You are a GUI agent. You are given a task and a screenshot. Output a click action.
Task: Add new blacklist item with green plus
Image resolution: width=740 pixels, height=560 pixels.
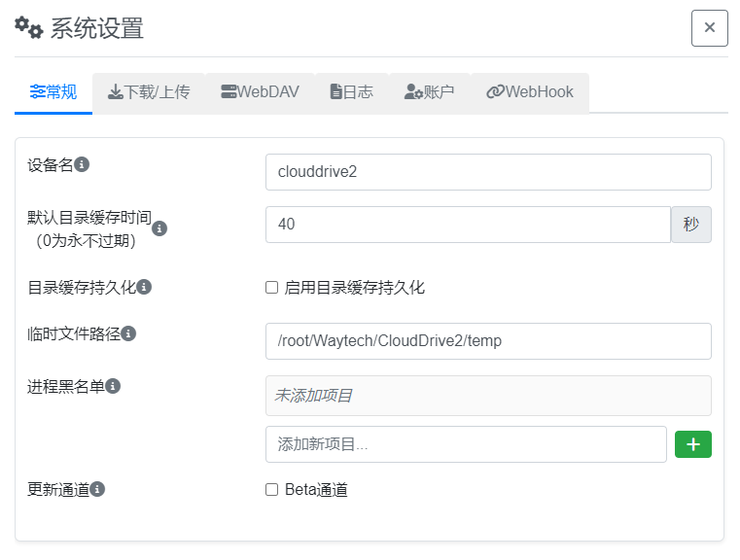tap(692, 444)
